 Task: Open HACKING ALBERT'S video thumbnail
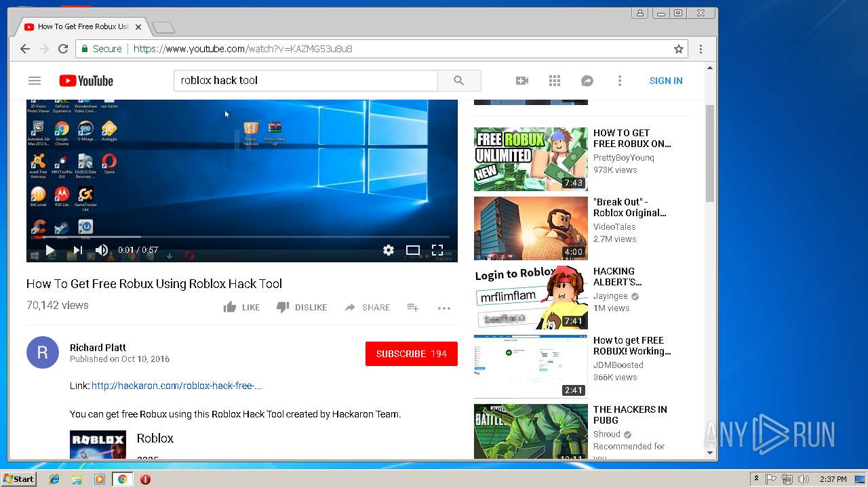[x=531, y=298]
